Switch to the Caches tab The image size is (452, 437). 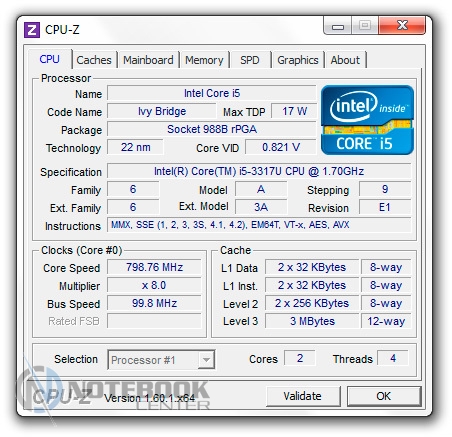click(x=94, y=60)
